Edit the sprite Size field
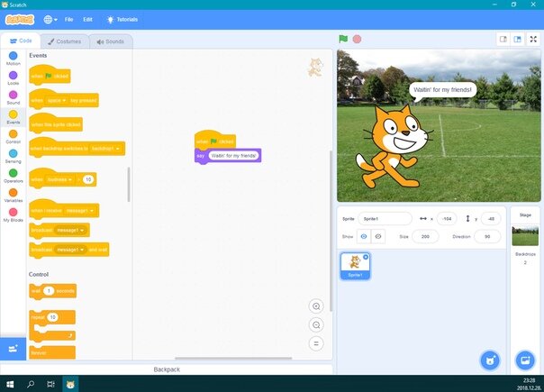The width and height of the screenshot is (544, 392). tap(425, 236)
